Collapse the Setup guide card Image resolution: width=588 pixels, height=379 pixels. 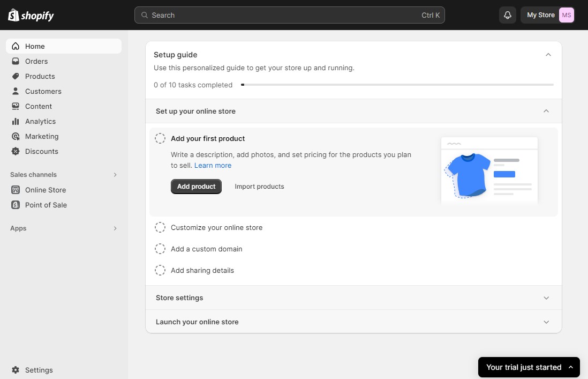(548, 55)
